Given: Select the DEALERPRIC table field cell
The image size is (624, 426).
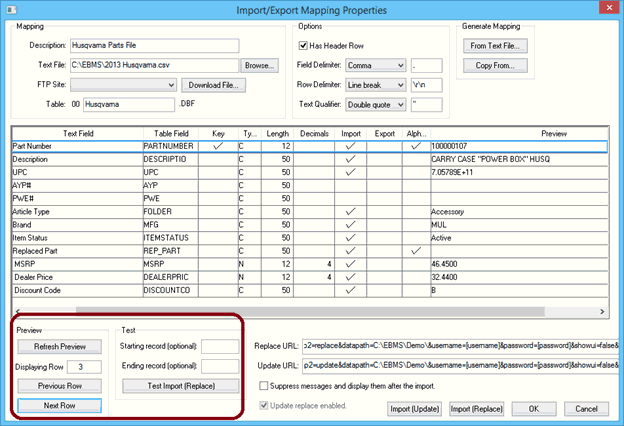Looking at the screenshot, I should tap(171, 277).
